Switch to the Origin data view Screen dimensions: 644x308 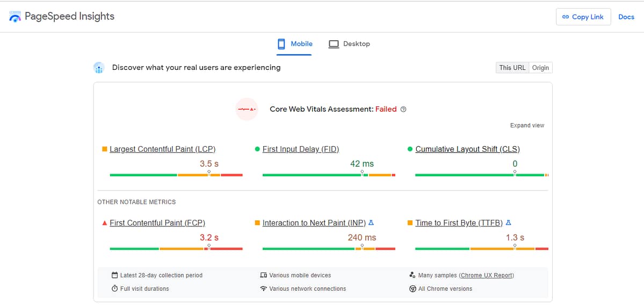click(540, 68)
